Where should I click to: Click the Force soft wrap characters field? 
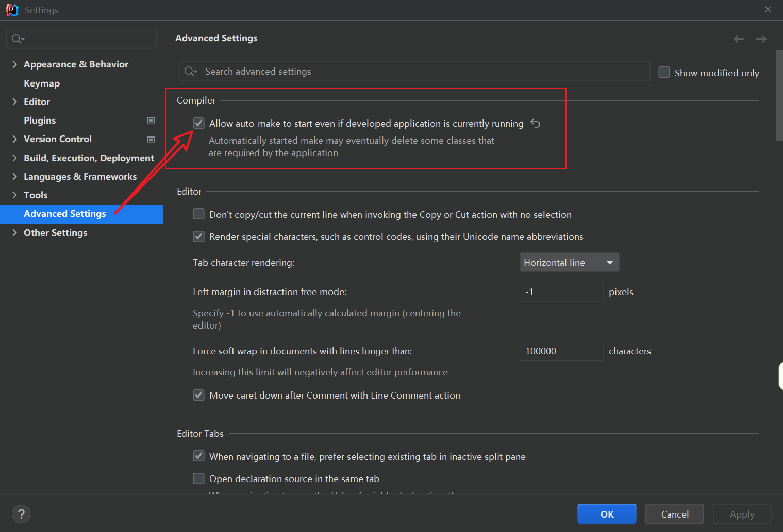click(561, 351)
